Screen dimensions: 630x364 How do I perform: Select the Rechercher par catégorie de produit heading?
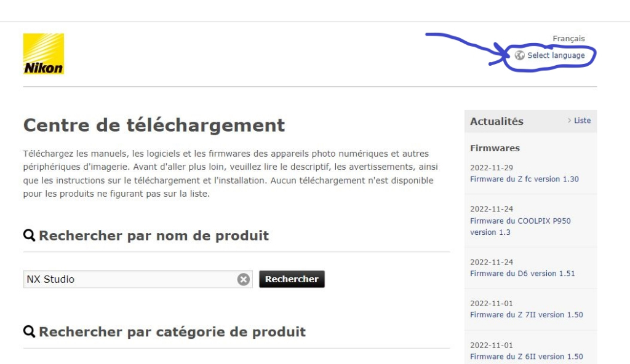[172, 332]
